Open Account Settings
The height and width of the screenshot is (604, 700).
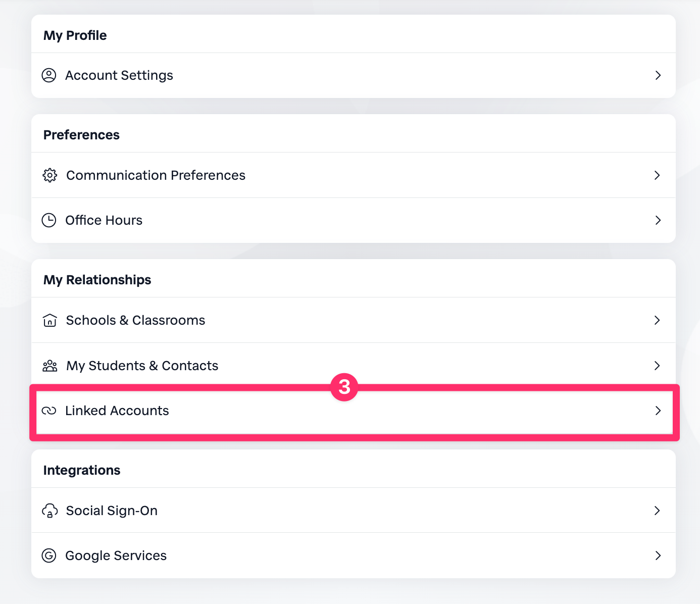354,75
